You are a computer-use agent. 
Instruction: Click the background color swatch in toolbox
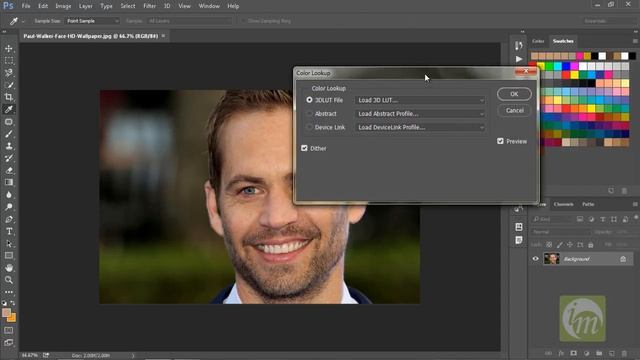click(12, 318)
